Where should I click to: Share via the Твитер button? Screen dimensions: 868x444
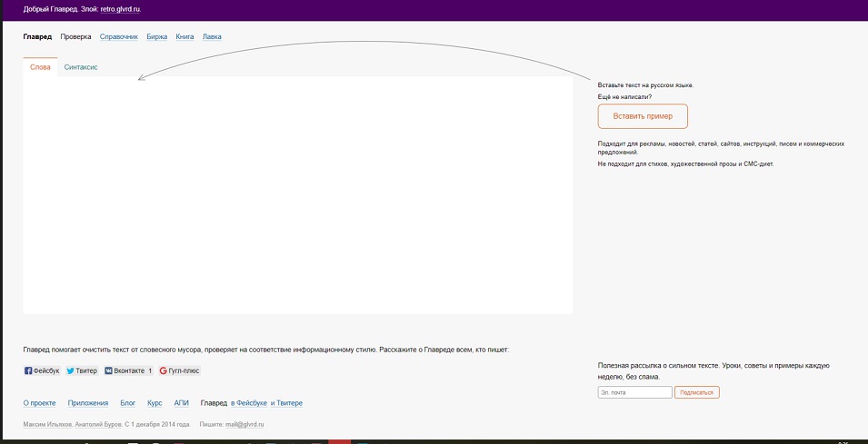pos(82,370)
